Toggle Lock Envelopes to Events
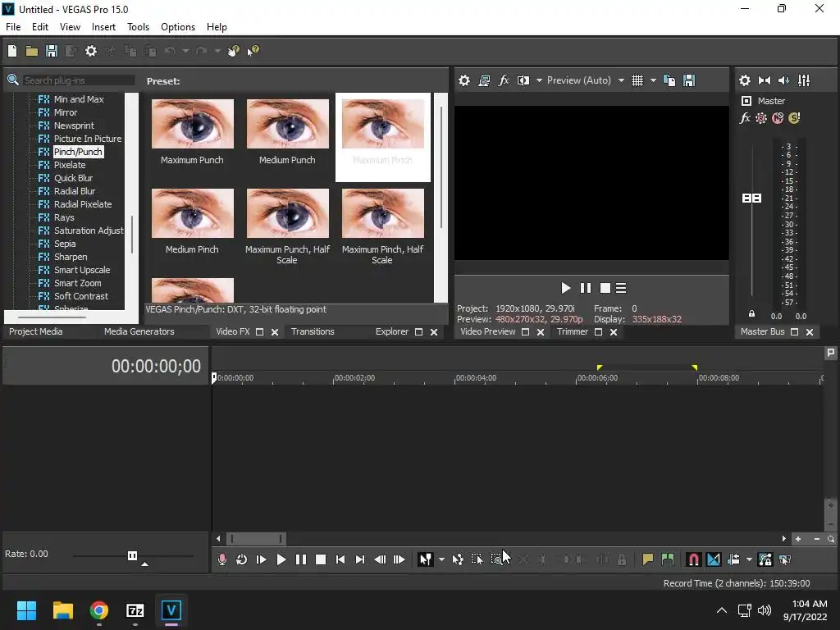Viewport: 840px width, 630px height. pyautogui.click(x=765, y=559)
